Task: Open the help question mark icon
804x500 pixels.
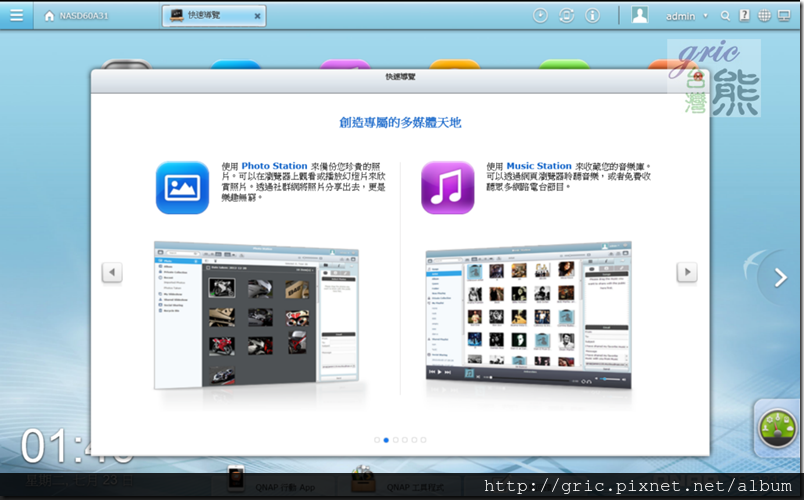Action: coord(745,15)
